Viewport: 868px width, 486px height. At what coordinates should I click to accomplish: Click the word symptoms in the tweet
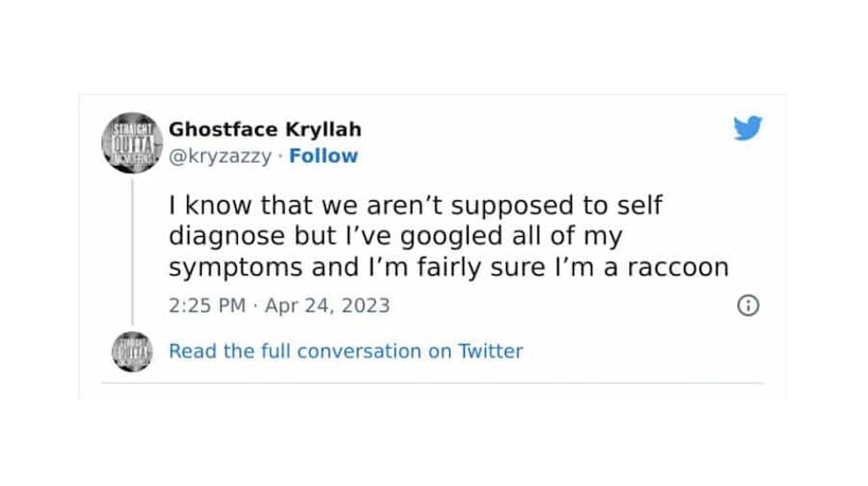pos(236,267)
